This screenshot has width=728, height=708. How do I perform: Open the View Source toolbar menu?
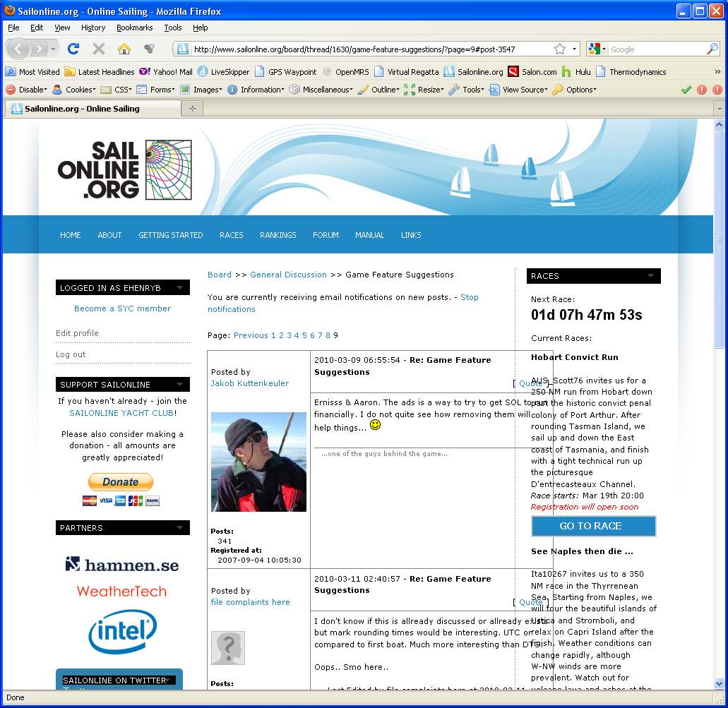518,90
